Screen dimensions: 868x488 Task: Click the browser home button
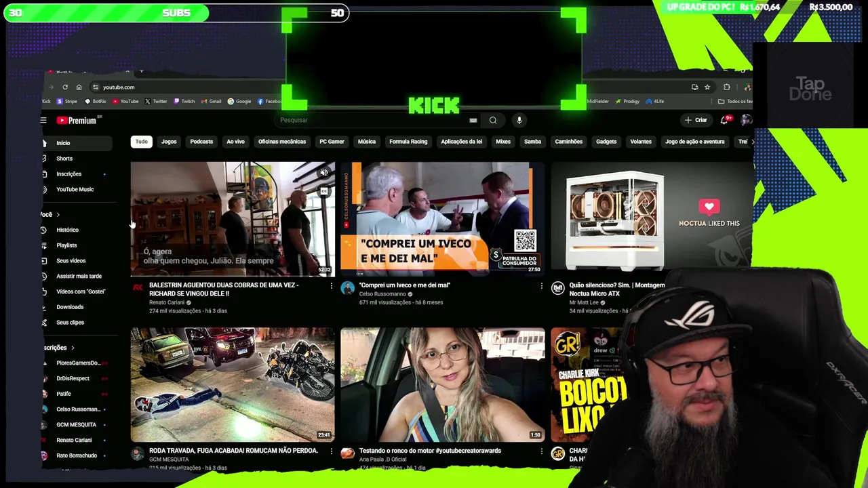79,87
